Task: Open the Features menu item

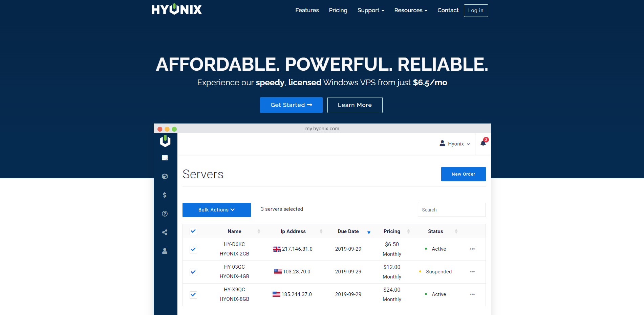Action: click(x=307, y=10)
